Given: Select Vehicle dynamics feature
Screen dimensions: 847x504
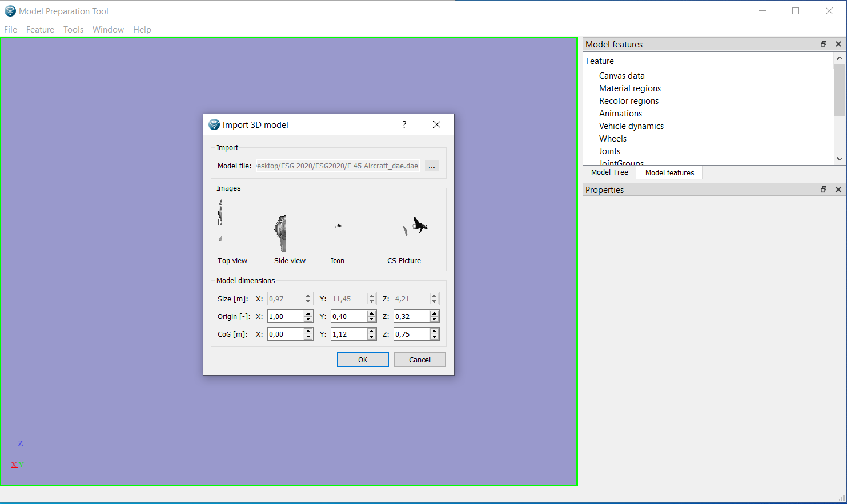Looking at the screenshot, I should point(631,126).
